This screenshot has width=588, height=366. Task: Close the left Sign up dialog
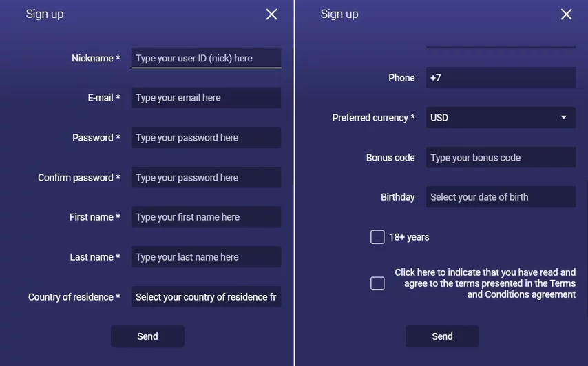pos(272,14)
